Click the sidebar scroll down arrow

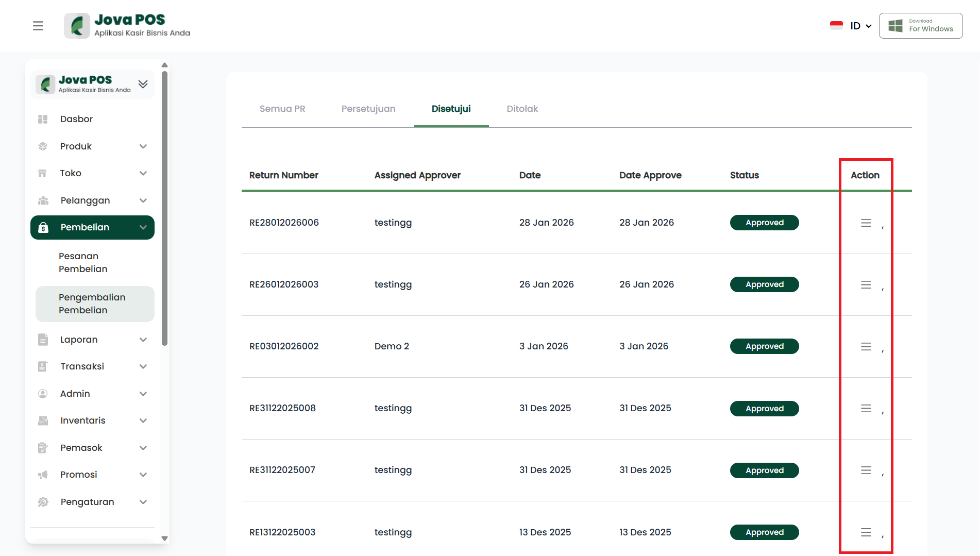pyautogui.click(x=164, y=538)
